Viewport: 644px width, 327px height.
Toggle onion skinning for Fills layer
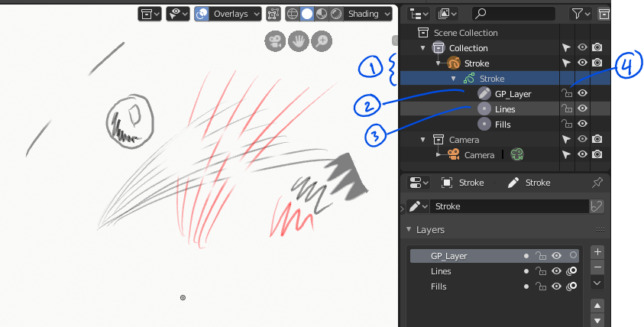tap(571, 287)
